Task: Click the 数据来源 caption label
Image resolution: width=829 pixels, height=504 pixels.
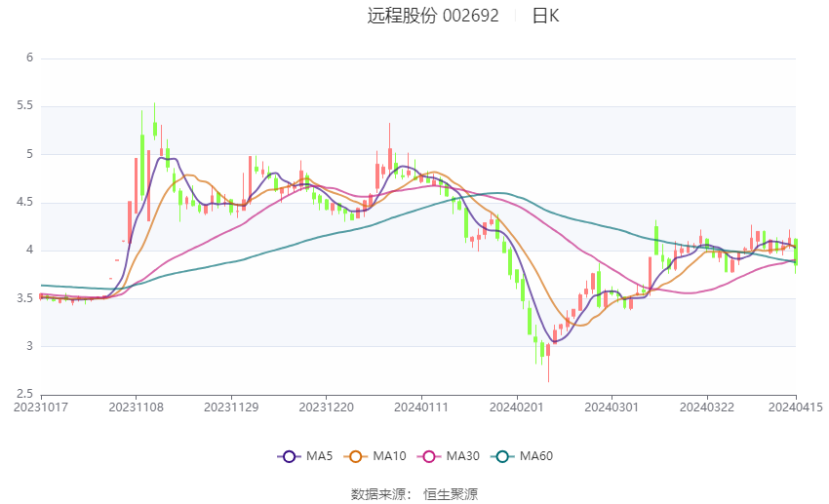Action: pyautogui.click(x=378, y=494)
